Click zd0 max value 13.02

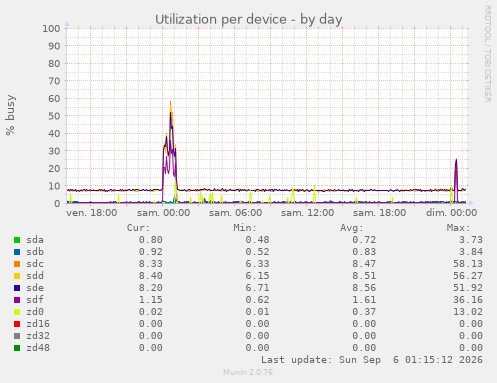(468, 312)
